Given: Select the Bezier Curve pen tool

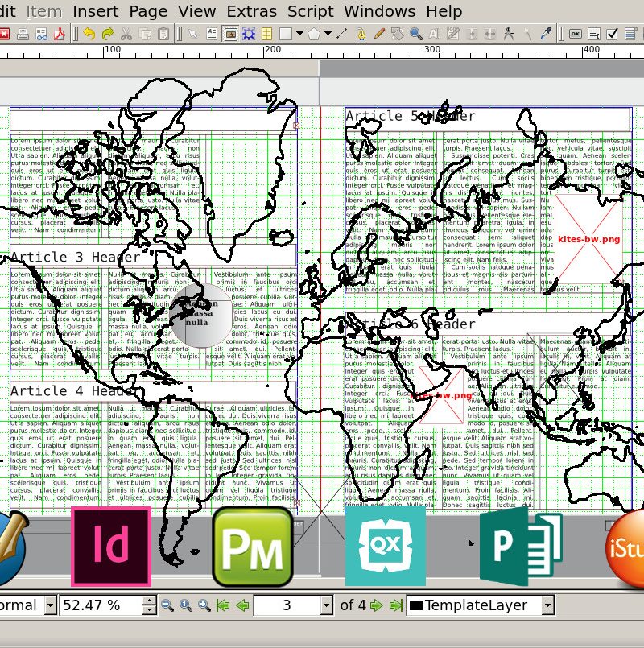Looking at the screenshot, I should (361, 34).
